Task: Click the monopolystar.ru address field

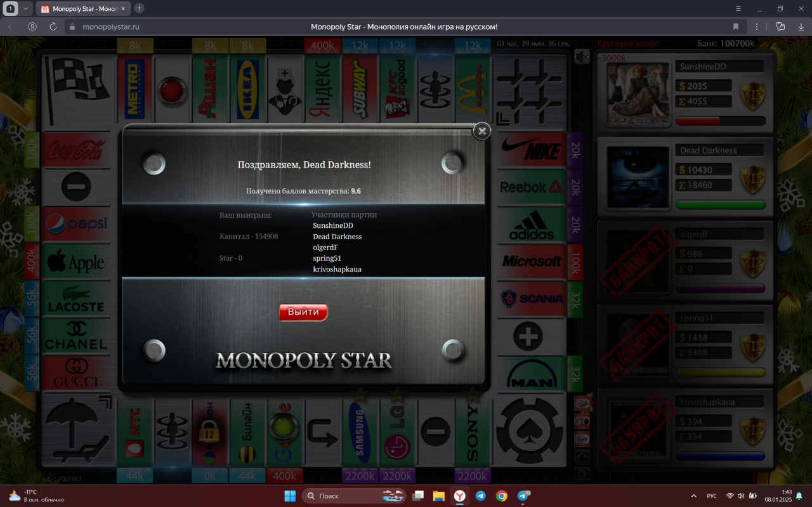Action: tap(111, 27)
